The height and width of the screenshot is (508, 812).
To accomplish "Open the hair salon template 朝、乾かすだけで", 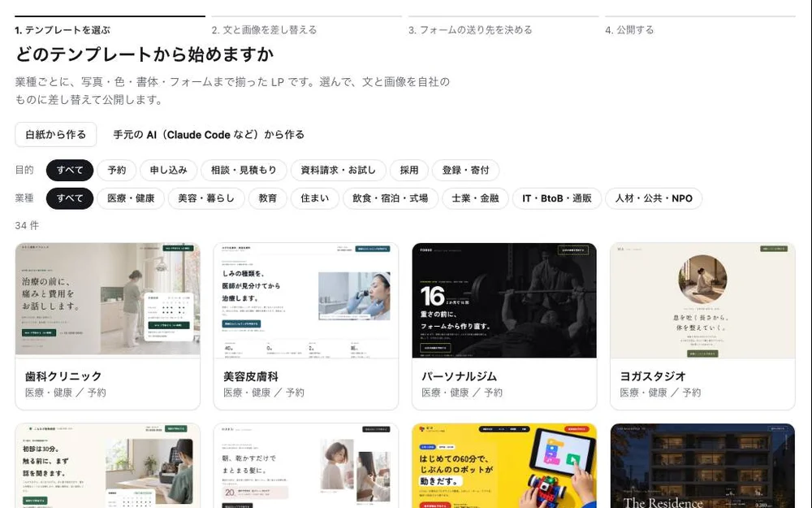I will pyautogui.click(x=306, y=466).
